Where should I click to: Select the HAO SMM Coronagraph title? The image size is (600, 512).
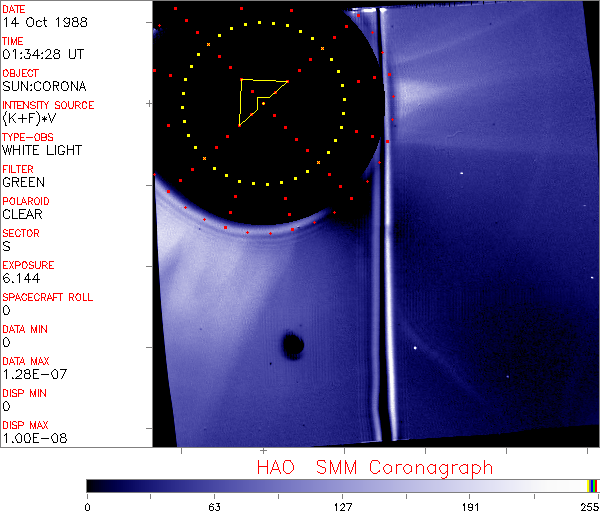click(375, 468)
